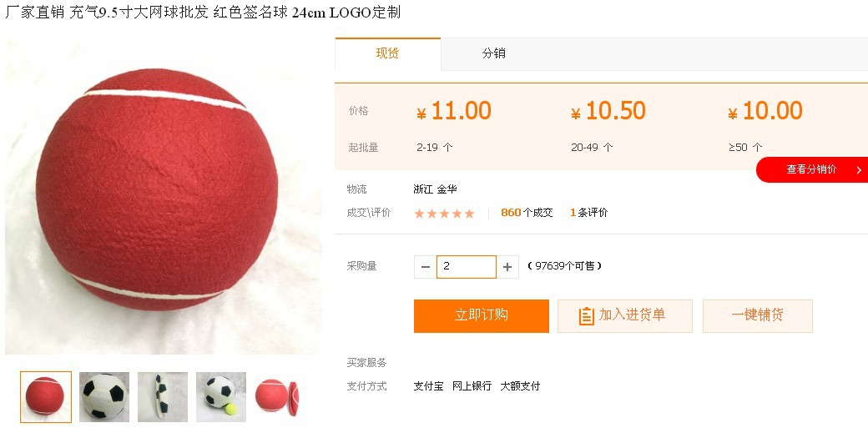The height and width of the screenshot is (428, 868).
Task: Select the red ball thumbnail
Action: (x=46, y=397)
